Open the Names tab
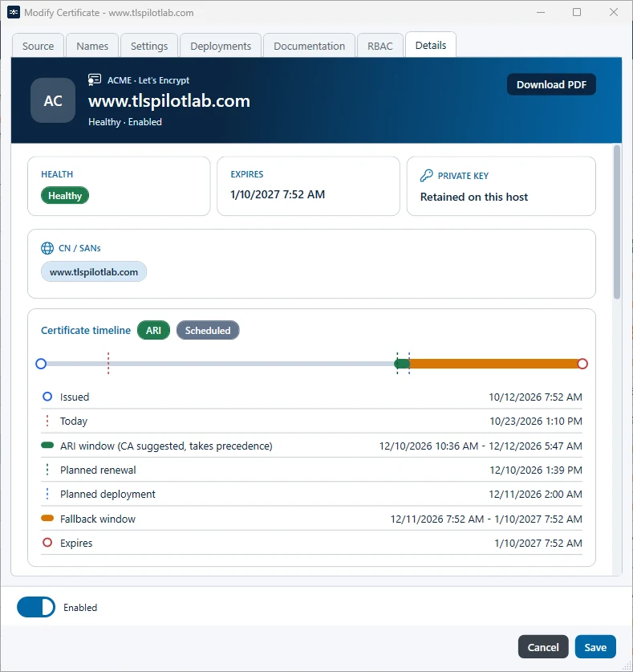Screen dimensions: 633x672 pyautogui.click(x=92, y=46)
